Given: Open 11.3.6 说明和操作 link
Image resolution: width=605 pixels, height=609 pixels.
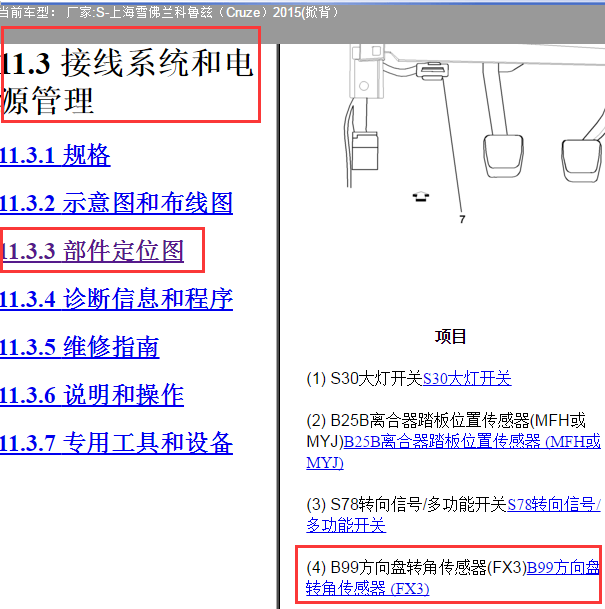Looking at the screenshot, I should (92, 395).
